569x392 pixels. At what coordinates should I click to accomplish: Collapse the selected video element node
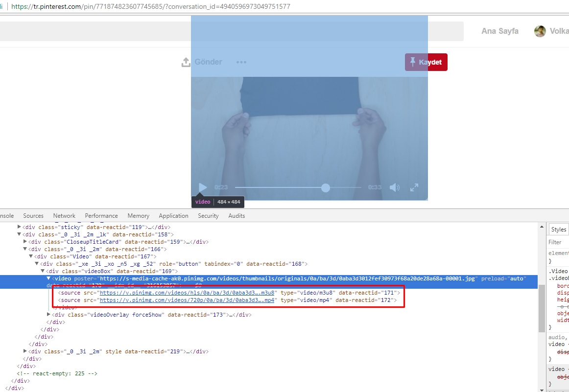[x=48, y=278]
